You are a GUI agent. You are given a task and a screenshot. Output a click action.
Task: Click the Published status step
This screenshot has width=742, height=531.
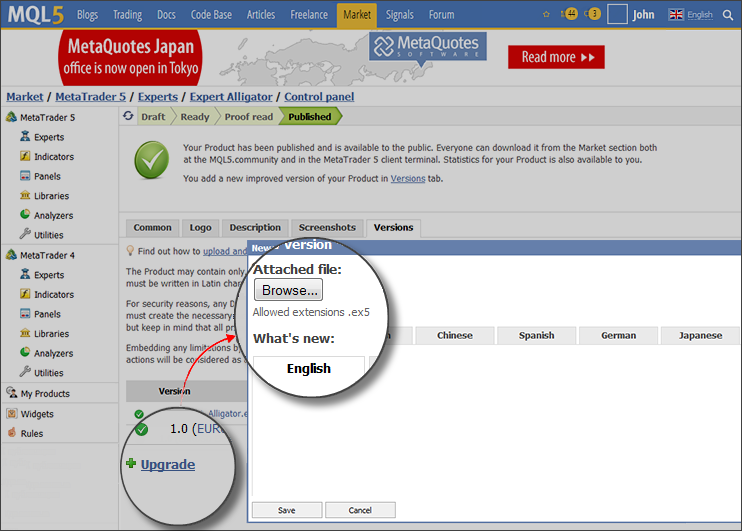click(x=310, y=116)
